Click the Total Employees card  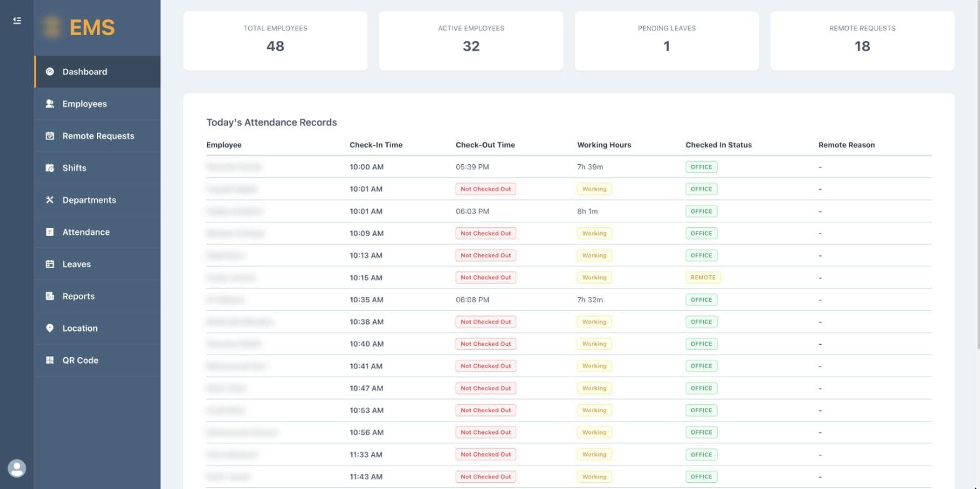276,41
